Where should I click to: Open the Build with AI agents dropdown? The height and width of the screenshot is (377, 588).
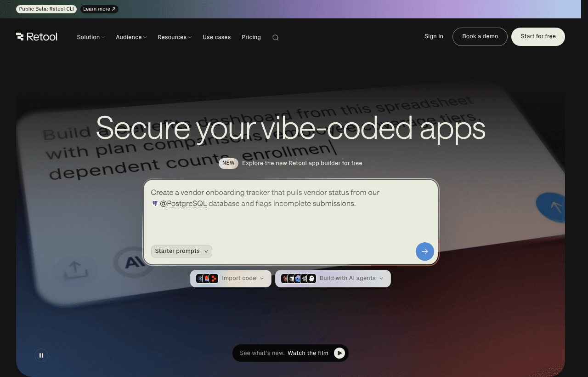pos(333,279)
